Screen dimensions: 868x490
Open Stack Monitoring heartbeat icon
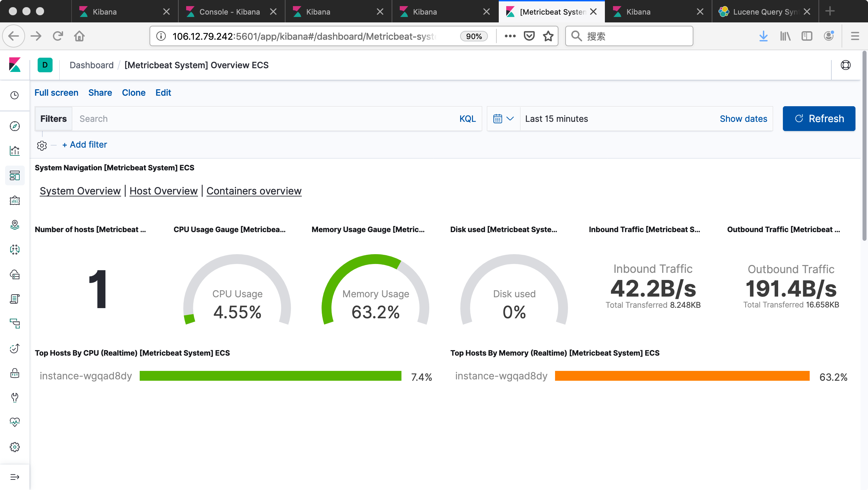point(15,422)
